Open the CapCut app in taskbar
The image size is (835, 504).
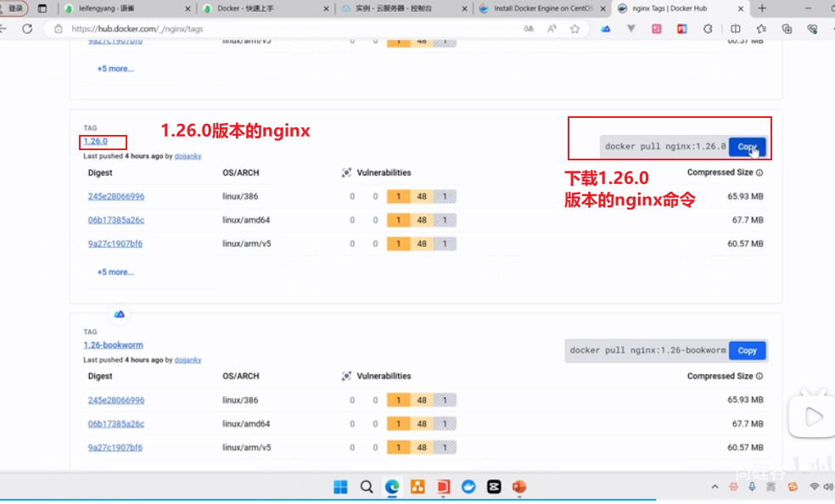pyautogui.click(x=494, y=486)
